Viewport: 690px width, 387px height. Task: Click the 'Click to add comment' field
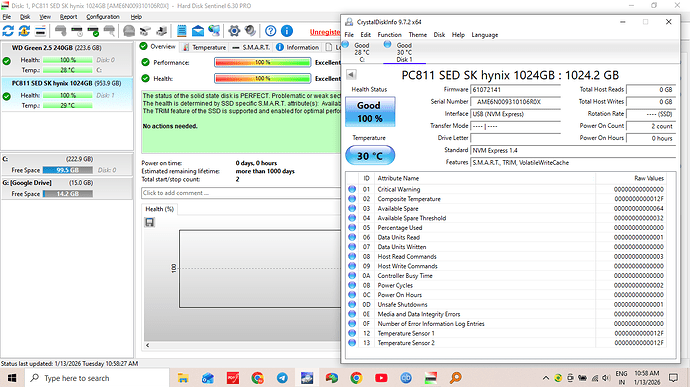click(241, 193)
